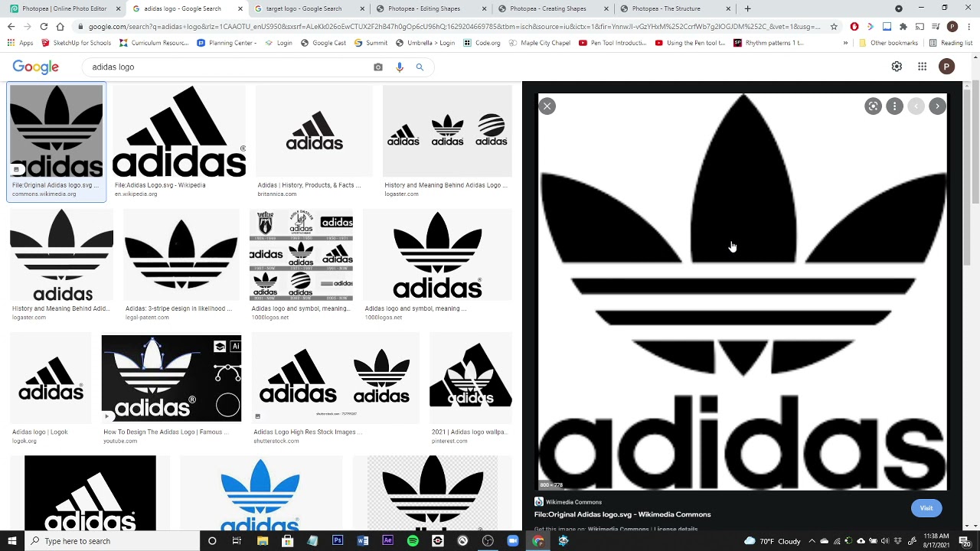The width and height of the screenshot is (980, 551).
Task: Click the Chrome address bar URL
Action: (x=454, y=27)
